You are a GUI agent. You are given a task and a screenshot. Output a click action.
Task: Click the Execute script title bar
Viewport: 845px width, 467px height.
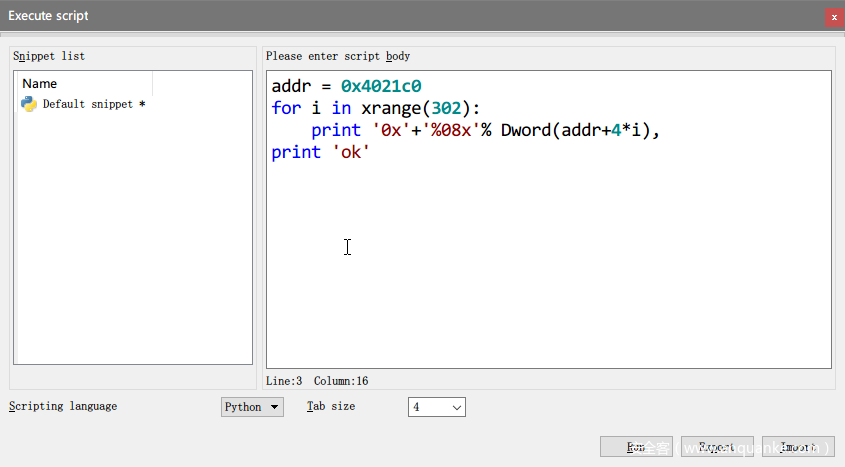tap(400, 16)
